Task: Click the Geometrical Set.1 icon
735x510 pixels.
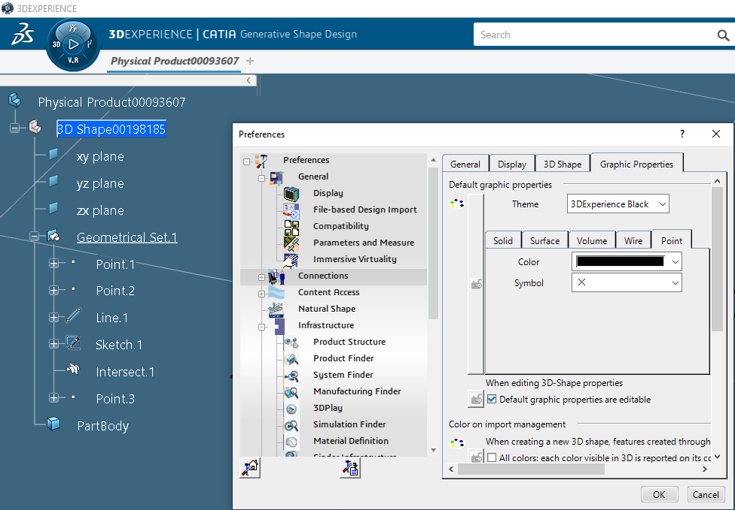Action: [53, 236]
